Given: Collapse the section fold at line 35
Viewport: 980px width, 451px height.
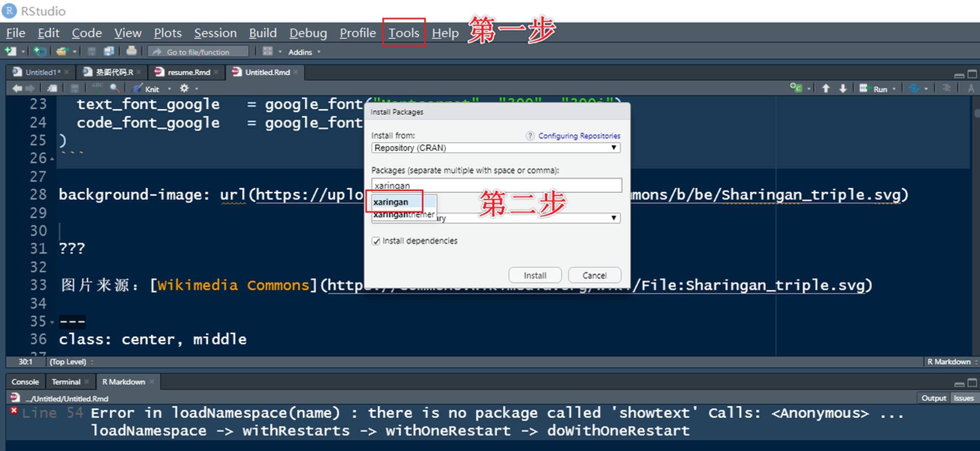Looking at the screenshot, I should (52, 322).
